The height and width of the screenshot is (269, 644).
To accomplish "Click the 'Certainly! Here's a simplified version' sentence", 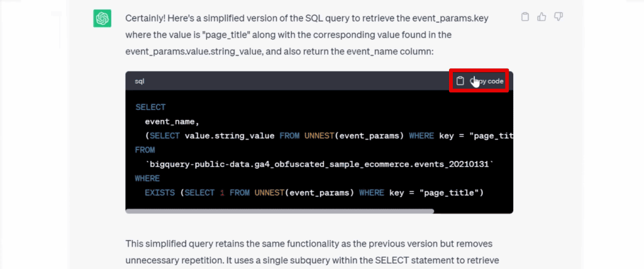I will coord(307,35).
